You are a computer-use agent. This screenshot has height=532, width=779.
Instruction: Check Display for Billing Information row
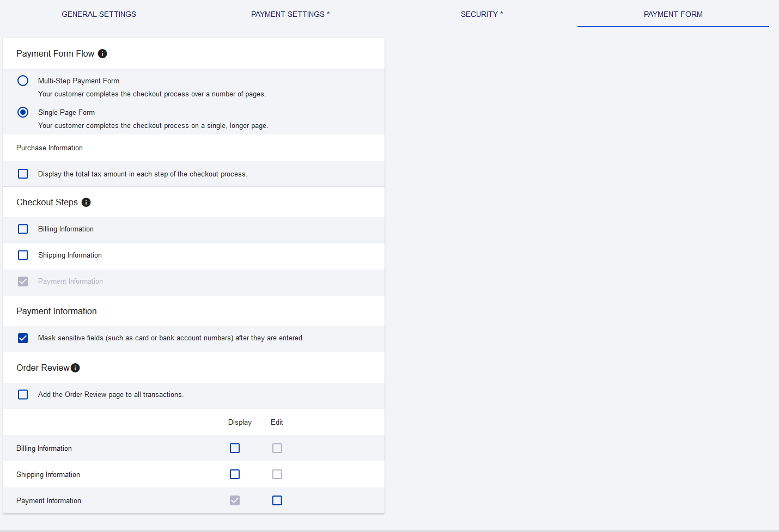235,448
